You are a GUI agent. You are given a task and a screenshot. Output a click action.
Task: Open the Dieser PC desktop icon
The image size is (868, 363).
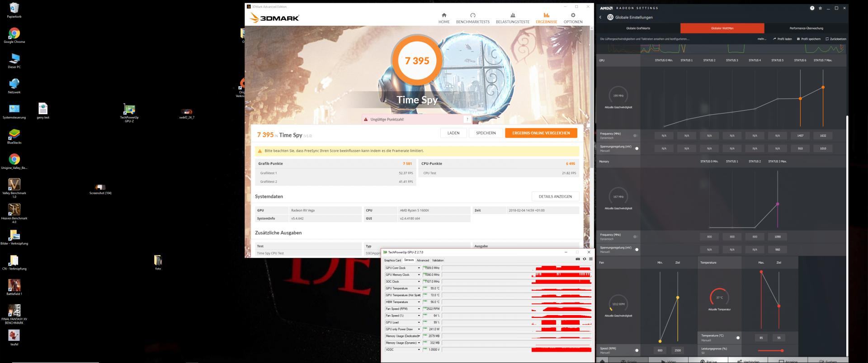coord(14,60)
